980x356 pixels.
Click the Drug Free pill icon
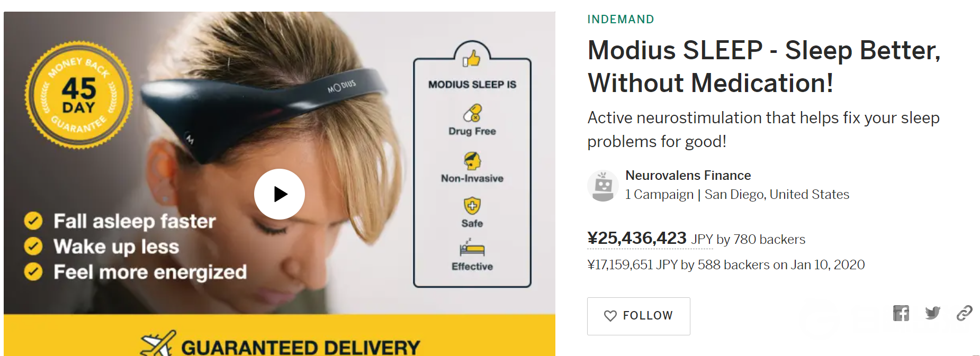[x=472, y=113]
